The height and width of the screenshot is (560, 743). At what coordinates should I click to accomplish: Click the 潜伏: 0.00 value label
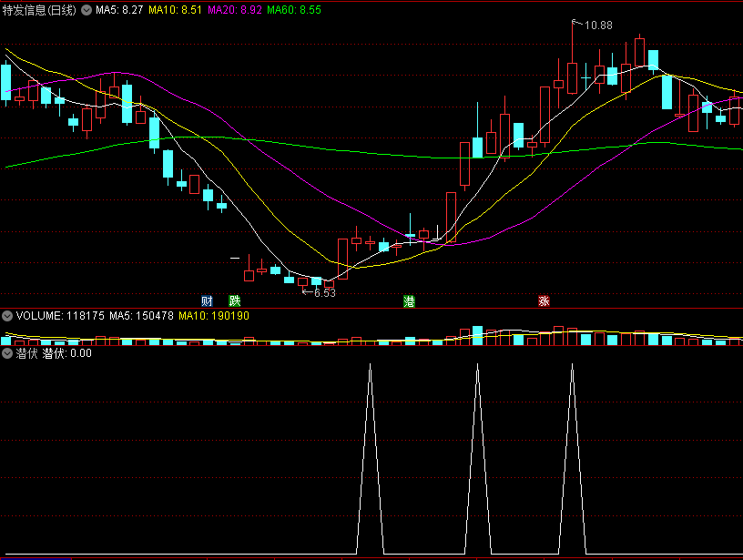pyautogui.click(x=66, y=353)
